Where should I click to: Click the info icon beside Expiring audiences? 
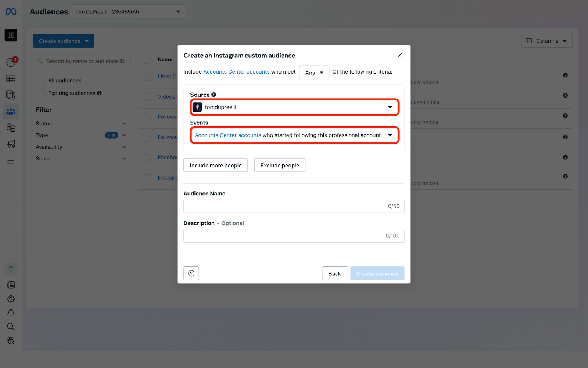(99, 93)
